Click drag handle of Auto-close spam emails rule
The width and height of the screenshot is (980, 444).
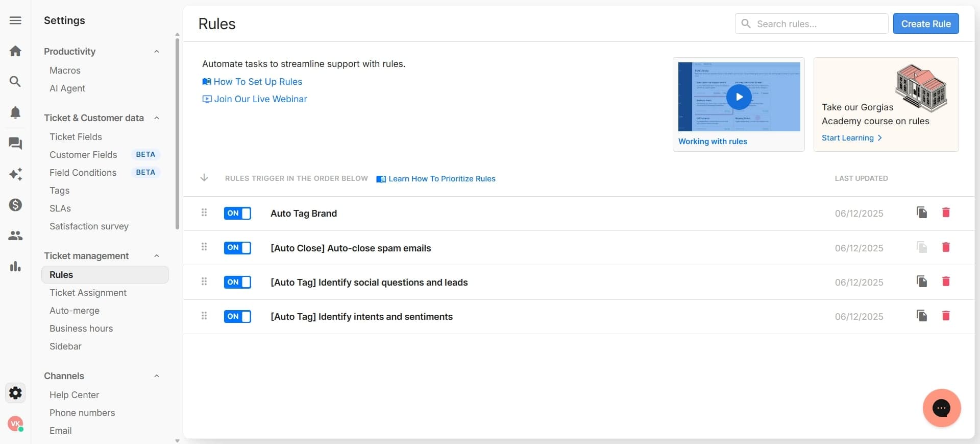pyautogui.click(x=204, y=247)
